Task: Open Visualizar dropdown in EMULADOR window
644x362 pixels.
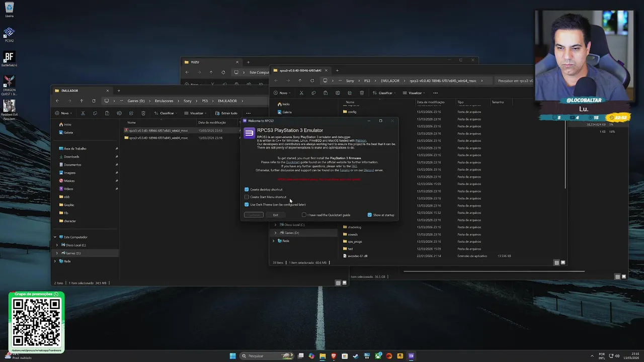Action: (196, 113)
